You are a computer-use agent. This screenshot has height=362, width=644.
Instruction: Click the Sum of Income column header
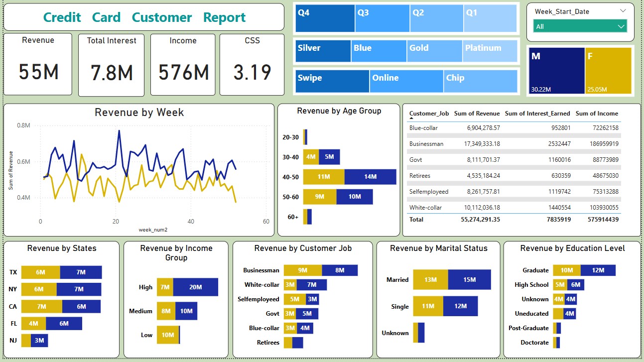[597, 114]
